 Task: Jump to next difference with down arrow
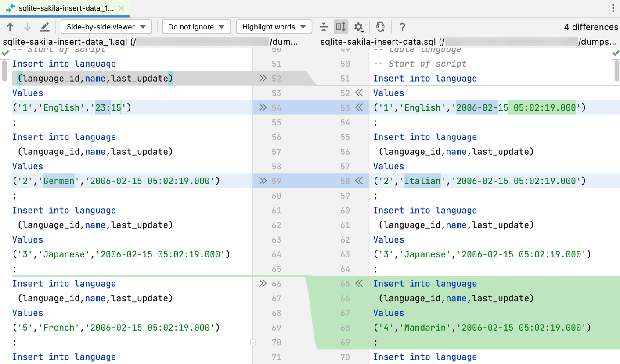pyautogui.click(x=27, y=27)
